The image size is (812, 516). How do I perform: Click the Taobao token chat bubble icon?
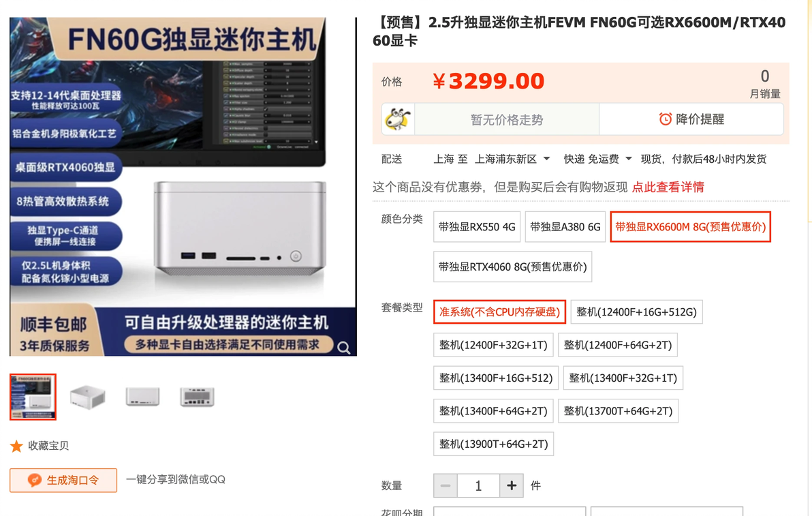click(34, 481)
